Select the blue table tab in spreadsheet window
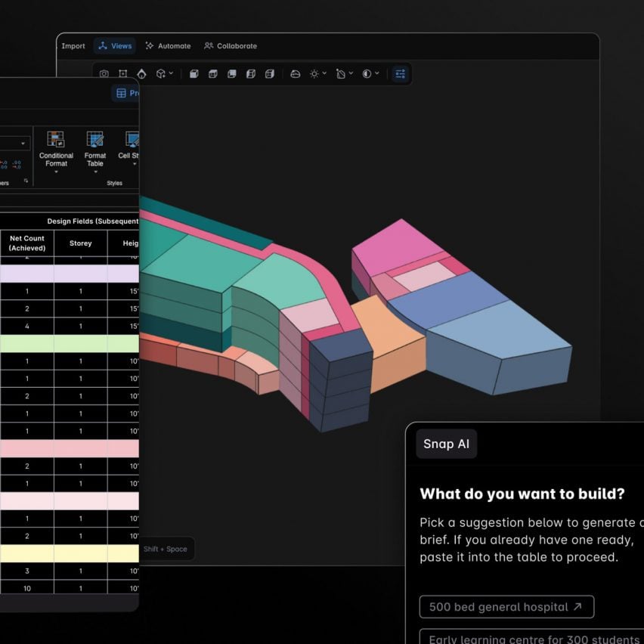 pyautogui.click(x=125, y=93)
